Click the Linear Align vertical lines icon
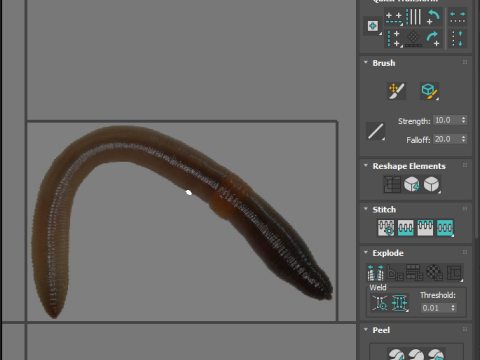This screenshot has height=360, width=480. pyautogui.click(x=414, y=17)
